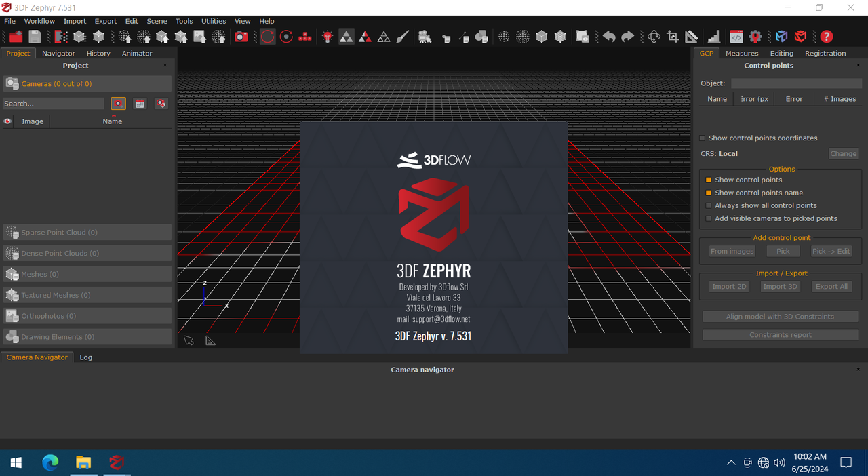Expand the Meshes section

tap(87, 274)
